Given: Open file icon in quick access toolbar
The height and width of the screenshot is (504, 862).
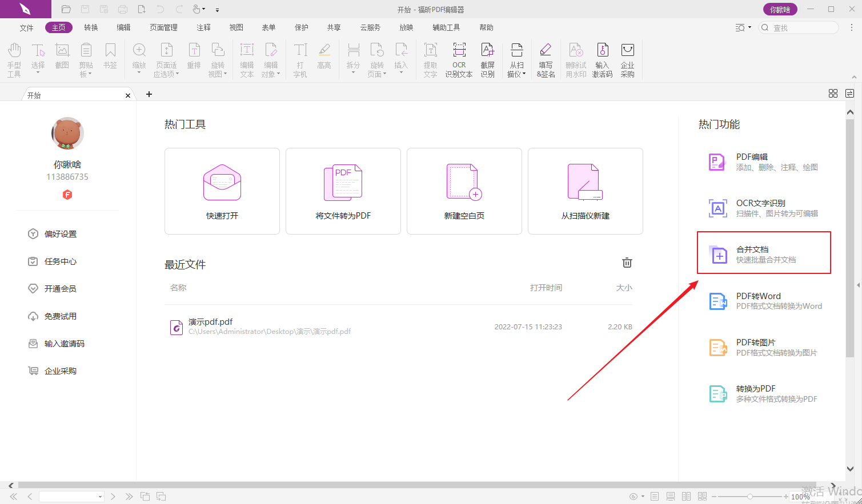Looking at the screenshot, I should (x=66, y=9).
